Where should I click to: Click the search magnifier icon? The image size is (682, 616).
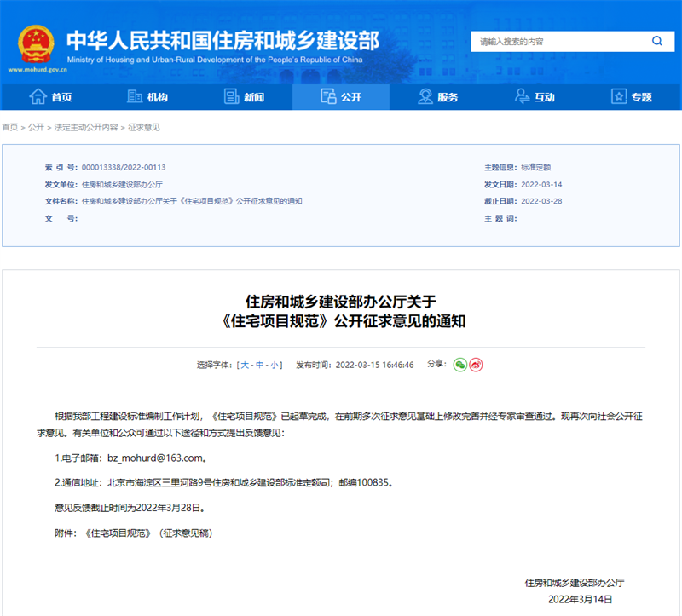656,41
